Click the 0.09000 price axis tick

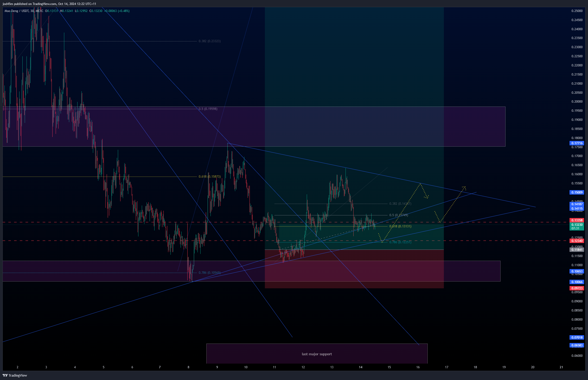[577, 301]
